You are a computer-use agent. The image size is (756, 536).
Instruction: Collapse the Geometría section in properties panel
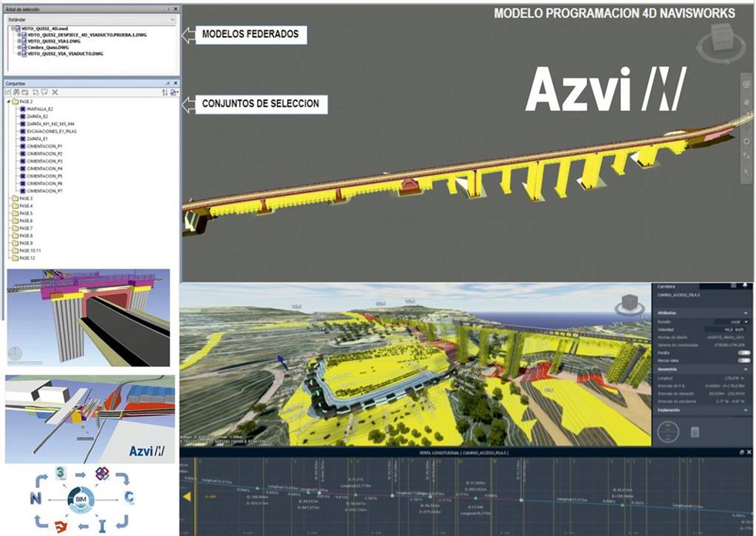click(x=746, y=369)
